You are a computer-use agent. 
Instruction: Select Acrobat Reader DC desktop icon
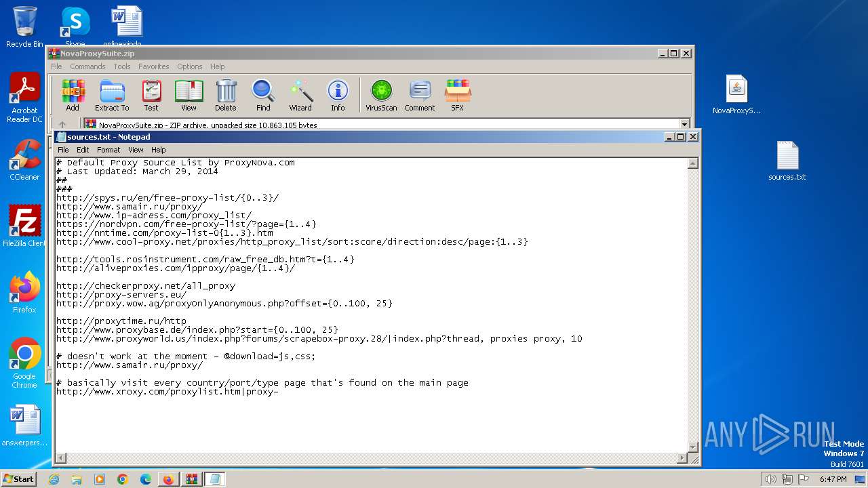(24, 98)
